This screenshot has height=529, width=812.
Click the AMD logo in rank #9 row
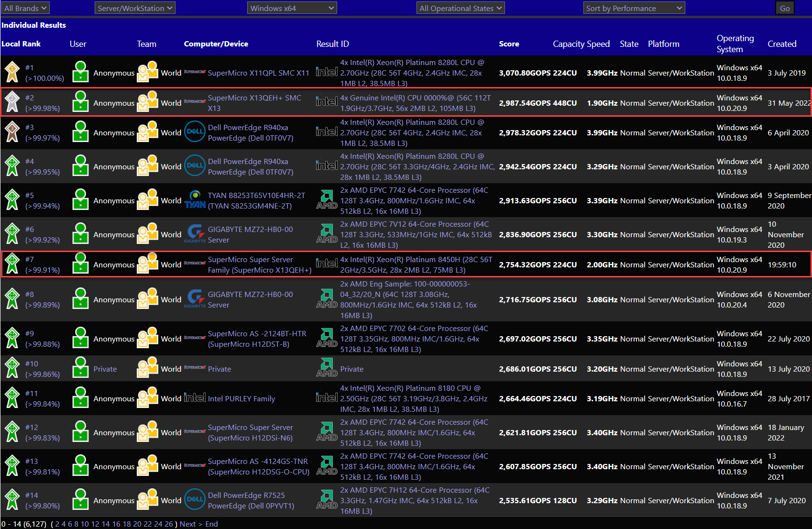pyautogui.click(x=327, y=338)
